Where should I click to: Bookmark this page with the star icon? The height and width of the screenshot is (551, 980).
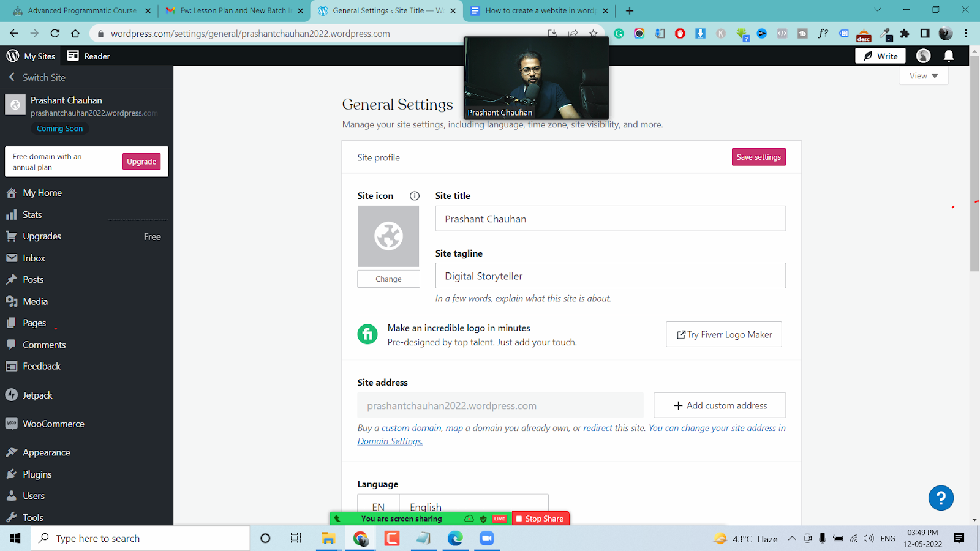(593, 34)
